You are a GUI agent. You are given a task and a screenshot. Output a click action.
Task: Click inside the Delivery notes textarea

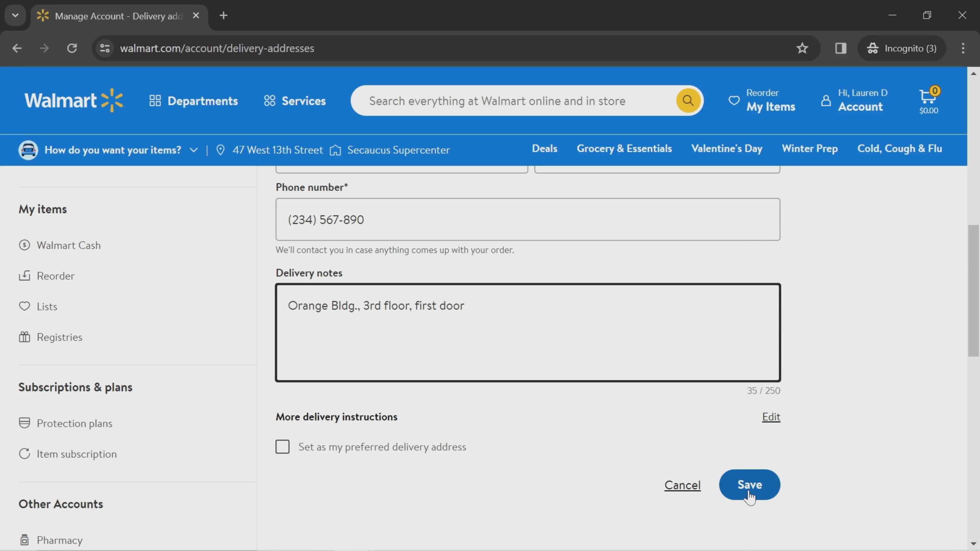click(528, 333)
